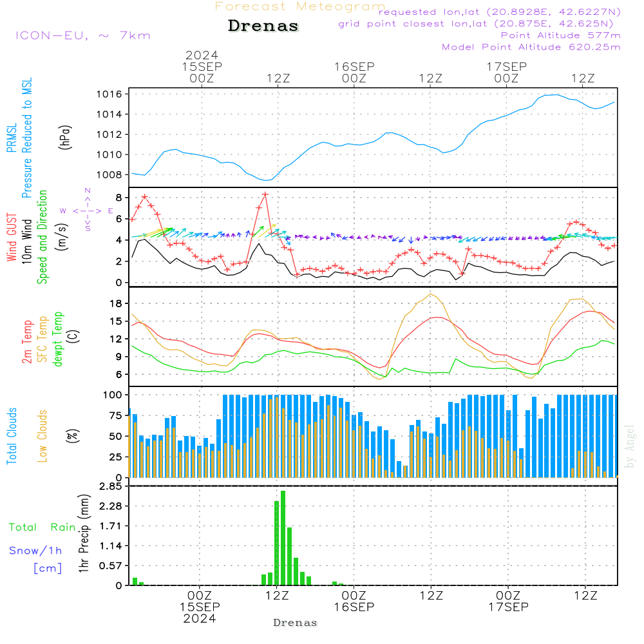Click the 'dewpt Temp' green label
Image resolution: width=644 pixels, height=644 pixels.
tap(57, 339)
